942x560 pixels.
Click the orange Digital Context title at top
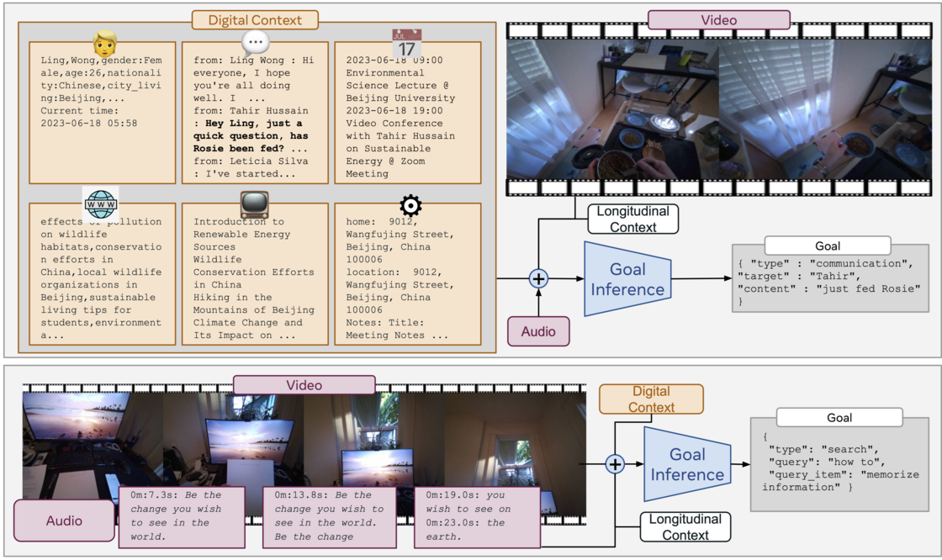[256, 19]
